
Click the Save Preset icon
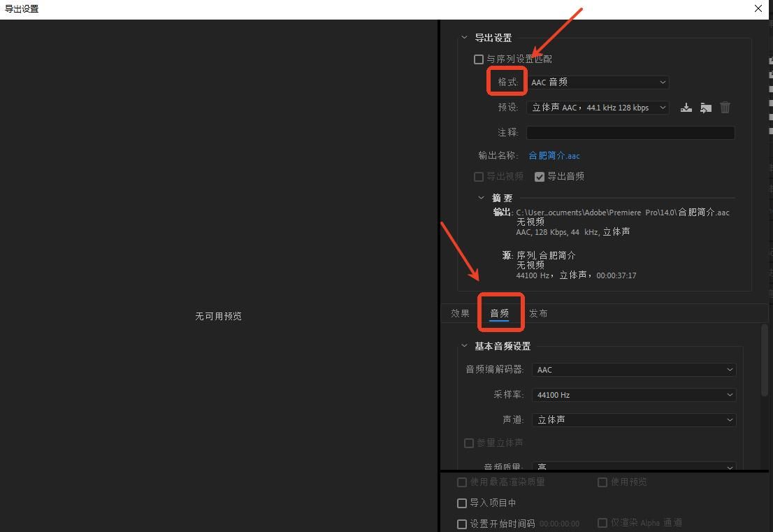[686, 108]
